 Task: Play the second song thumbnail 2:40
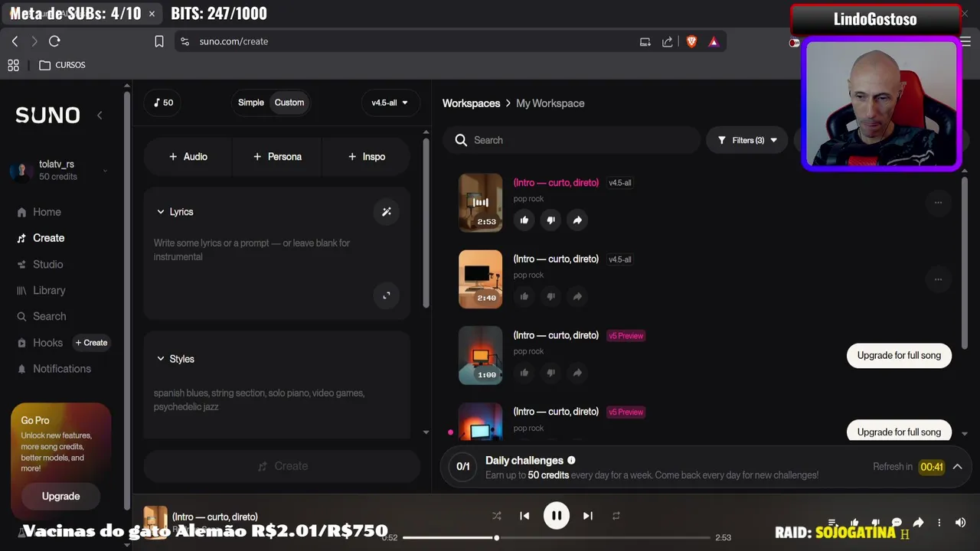pos(481,279)
